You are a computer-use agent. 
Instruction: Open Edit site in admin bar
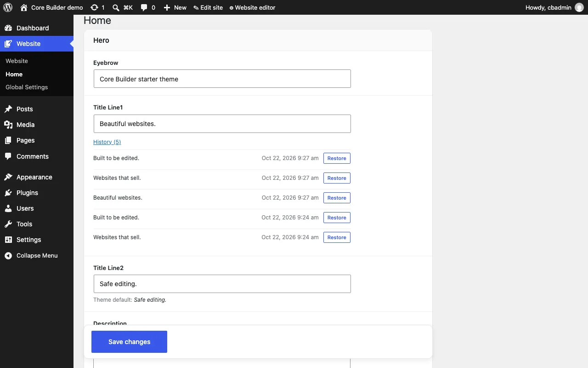click(x=208, y=7)
